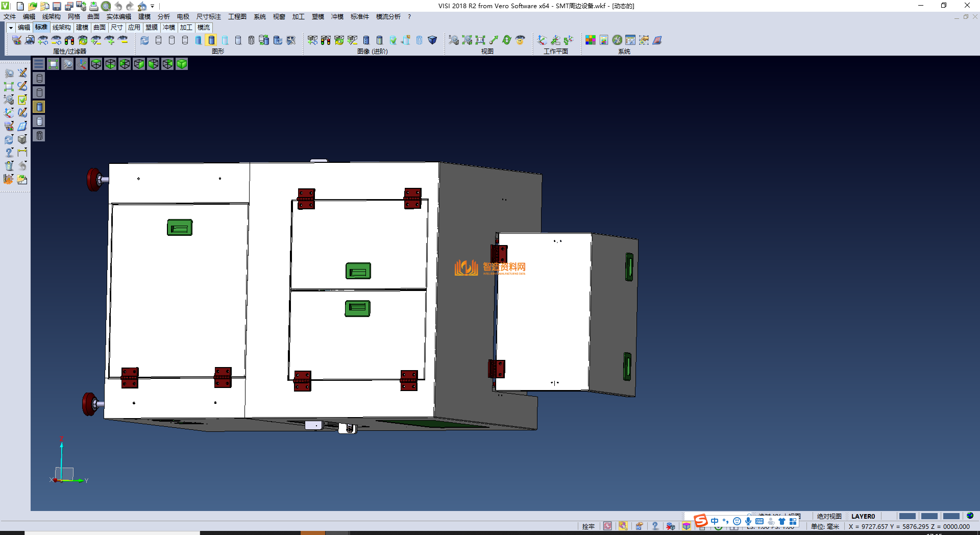Click the 单位: 毫米 units indicator

825,526
